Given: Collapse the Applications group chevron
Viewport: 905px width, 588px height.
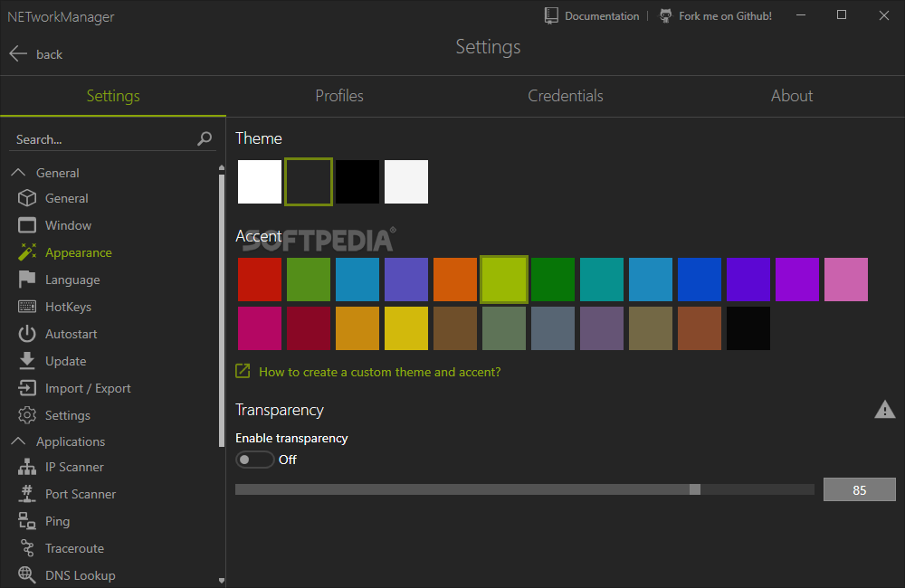Looking at the screenshot, I should pos(18,441).
